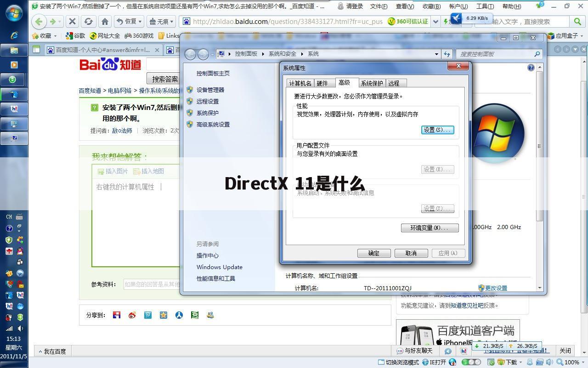Screen dimensions: 588x368
Task: Close the 百度知道-个人中心 browser tab
Action: pyautogui.click(x=157, y=50)
